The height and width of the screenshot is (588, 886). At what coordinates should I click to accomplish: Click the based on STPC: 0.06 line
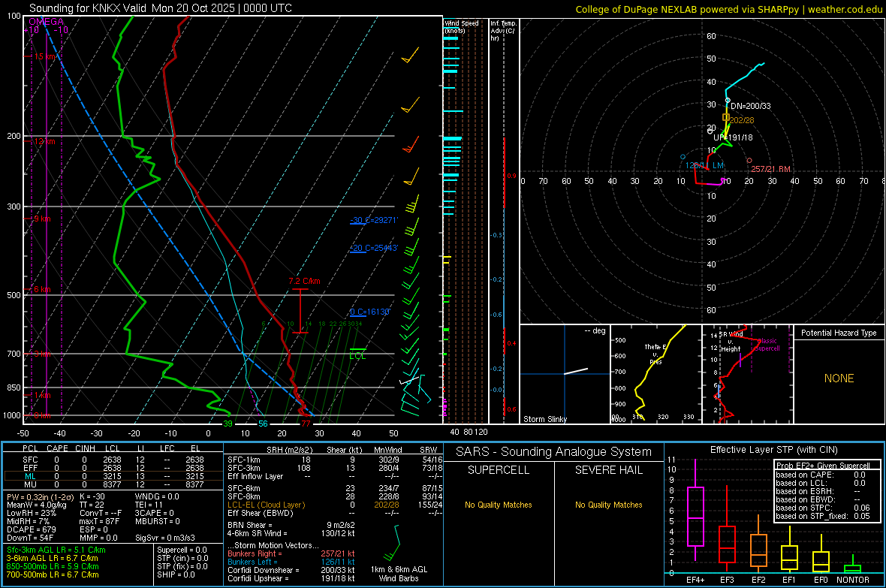823,508
